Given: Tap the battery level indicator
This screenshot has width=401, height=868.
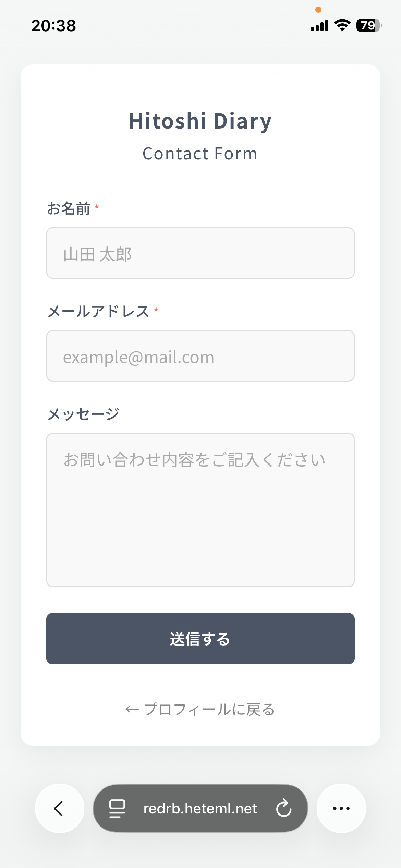Looking at the screenshot, I should click(369, 25).
